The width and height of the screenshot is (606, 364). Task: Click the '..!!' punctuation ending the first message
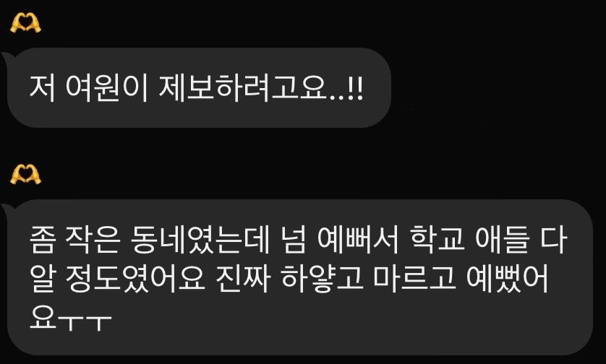click(346, 90)
